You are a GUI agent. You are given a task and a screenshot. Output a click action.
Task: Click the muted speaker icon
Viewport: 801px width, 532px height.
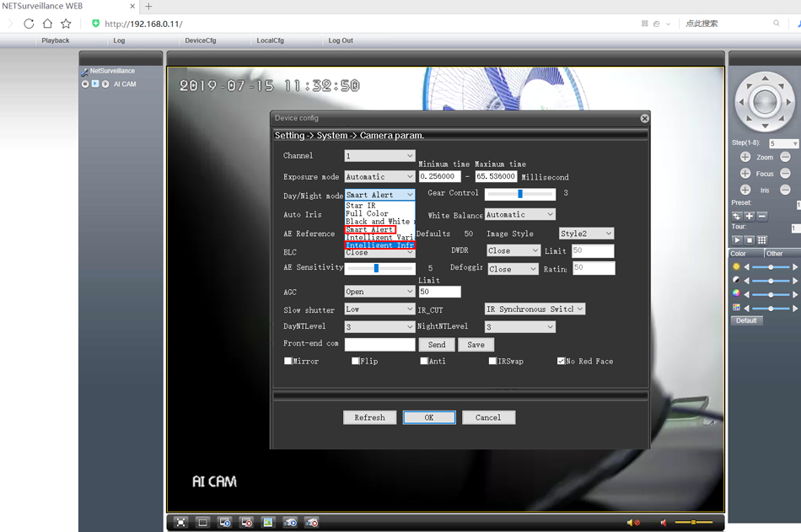[x=633, y=523]
